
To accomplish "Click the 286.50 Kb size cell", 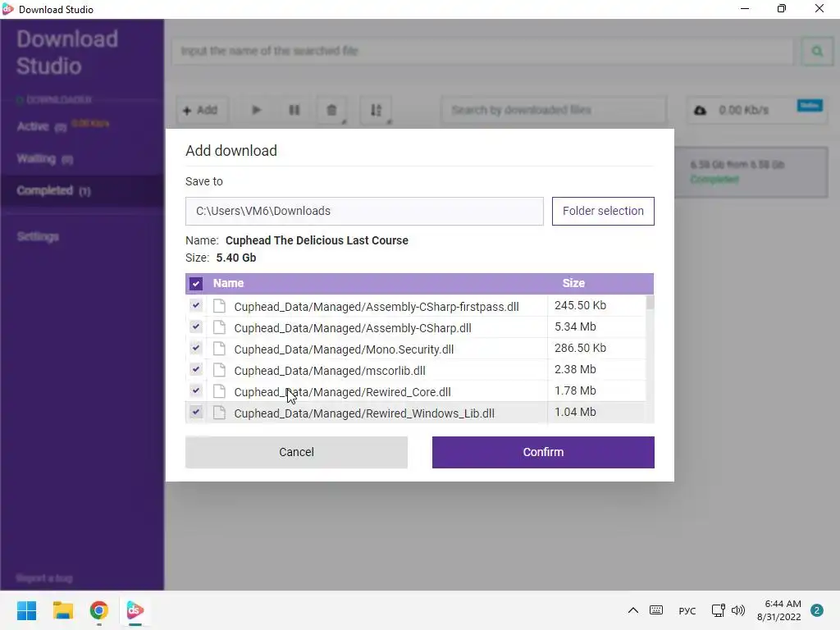I will point(580,348).
